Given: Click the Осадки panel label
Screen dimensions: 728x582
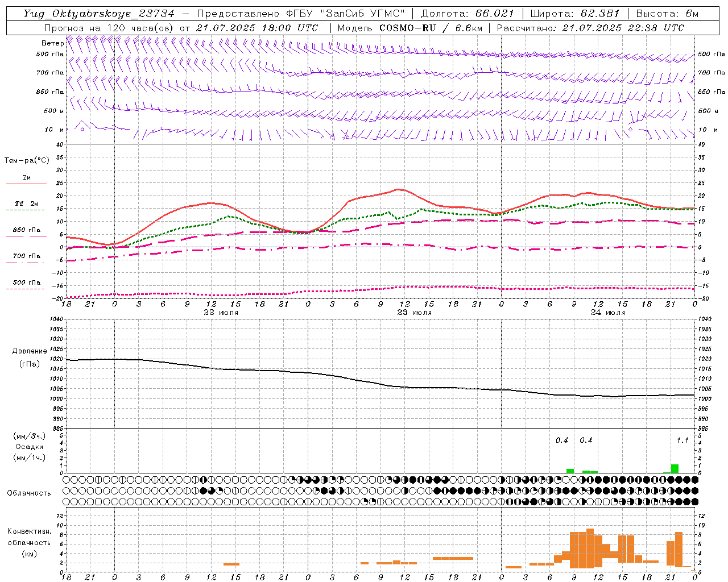Looking at the screenshot, I should coord(29,447).
